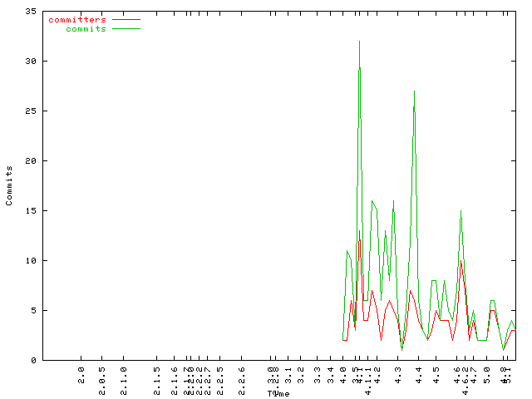Click the red committers legend line sample
Screen dimensions: 532x399
pyautogui.click(x=126, y=19)
